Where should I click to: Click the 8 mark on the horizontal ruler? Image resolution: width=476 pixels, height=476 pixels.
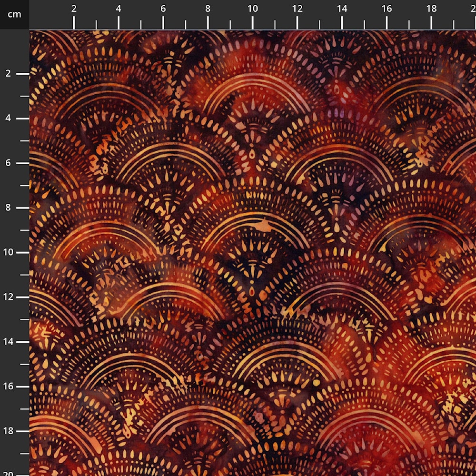click(208, 9)
